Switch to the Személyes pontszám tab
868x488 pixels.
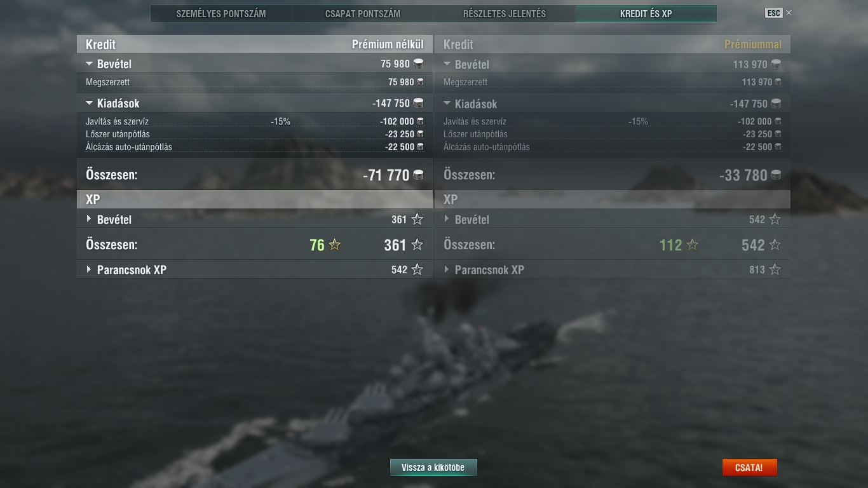[221, 13]
